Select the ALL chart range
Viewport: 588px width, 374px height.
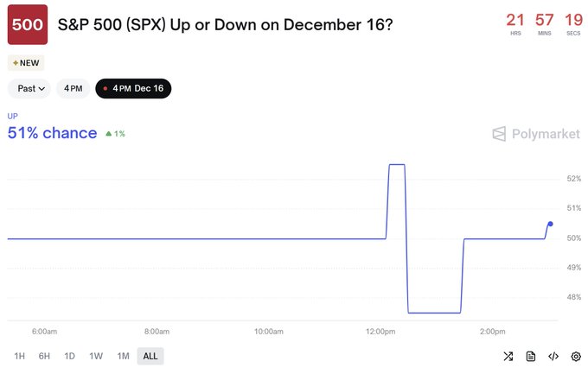click(x=150, y=356)
